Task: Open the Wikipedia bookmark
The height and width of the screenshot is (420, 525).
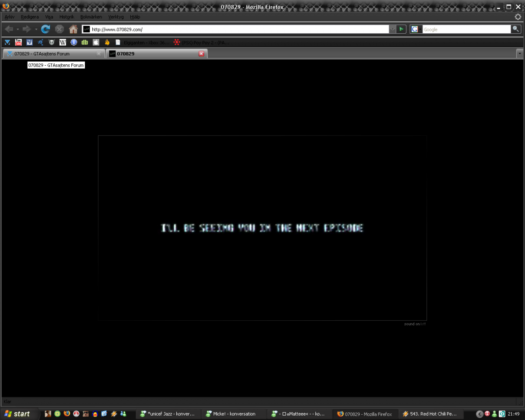Action: (x=63, y=42)
